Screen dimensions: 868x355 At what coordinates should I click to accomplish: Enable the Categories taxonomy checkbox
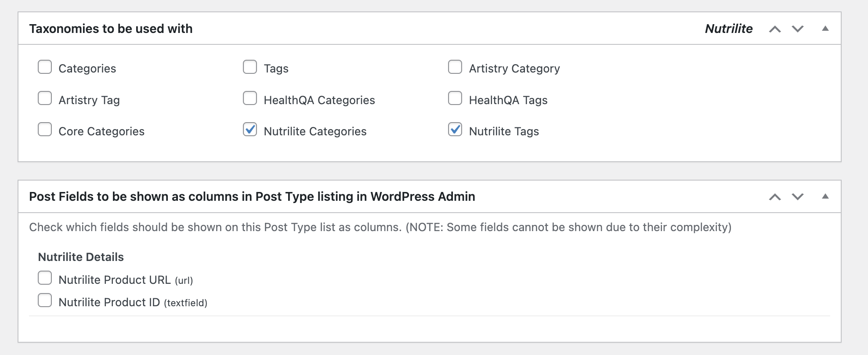(45, 67)
